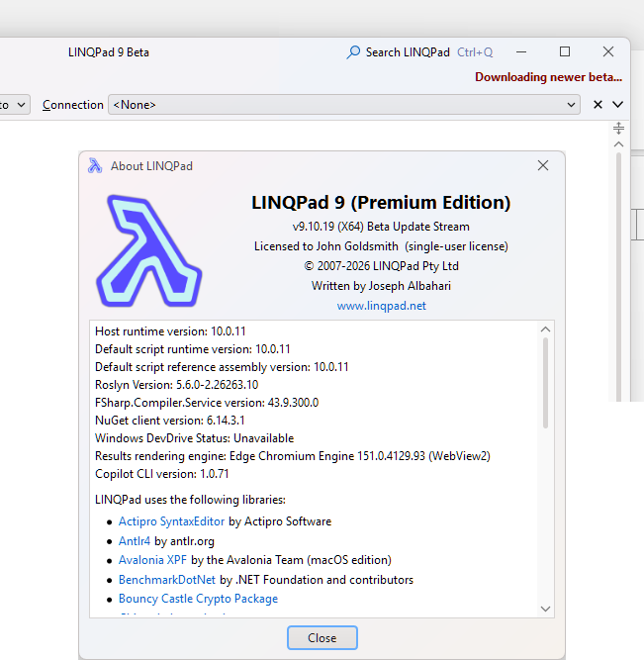This screenshot has height=660, width=644.
Task: Click the X icon beside Connection dropdown
Action: 598,104
